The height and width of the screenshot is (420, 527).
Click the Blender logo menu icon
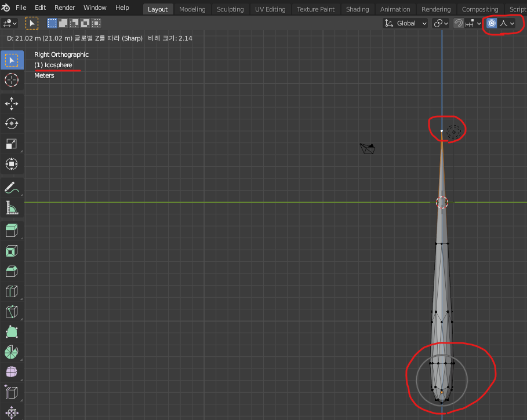(6, 8)
